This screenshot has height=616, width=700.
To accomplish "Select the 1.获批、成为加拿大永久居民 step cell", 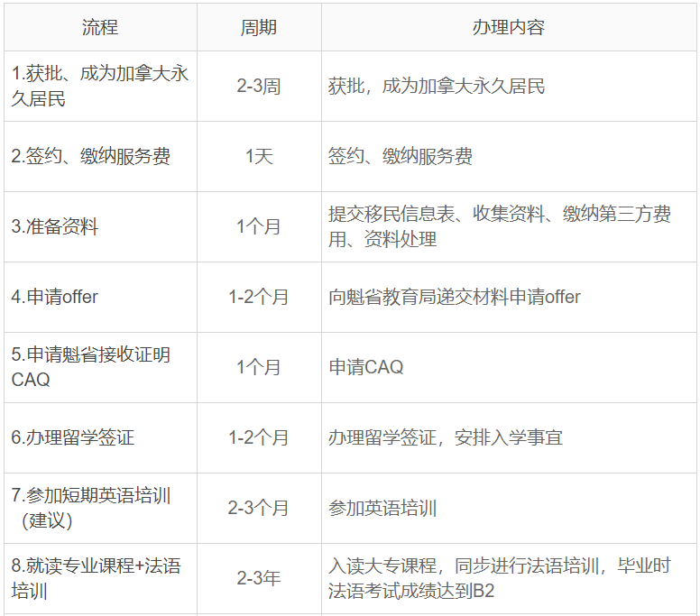I will point(100,87).
